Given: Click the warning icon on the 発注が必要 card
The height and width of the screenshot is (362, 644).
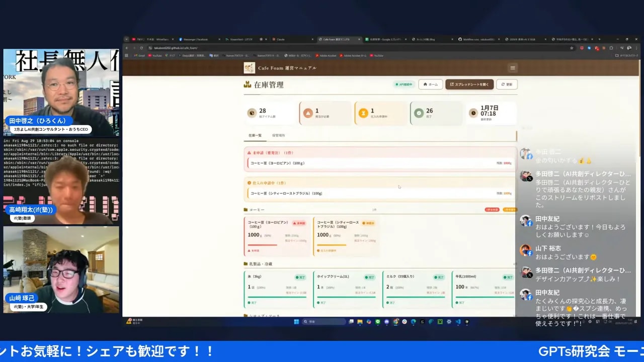Looking at the screenshot, I should [308, 113].
